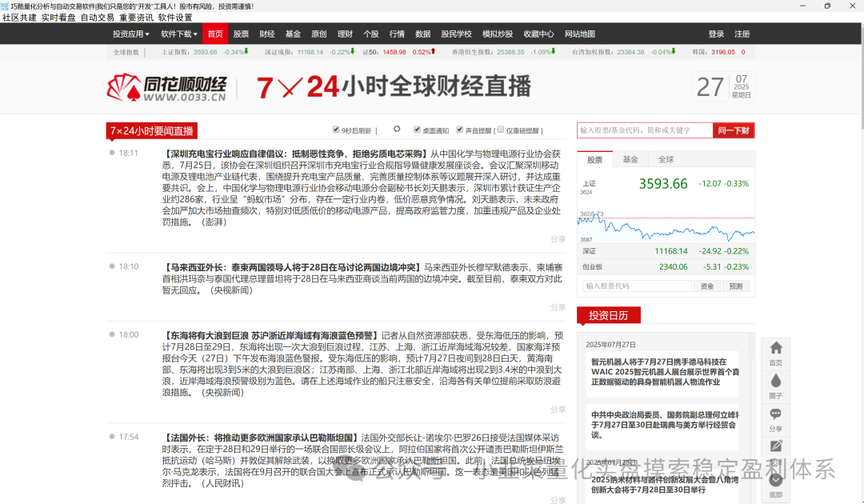Open 收藏中心 in the navigation bar
864x504 pixels.
(538, 34)
